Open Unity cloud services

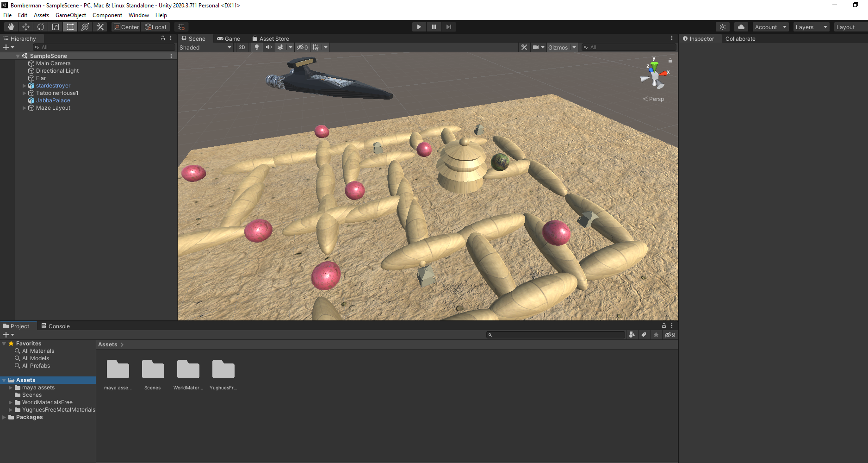pos(741,27)
